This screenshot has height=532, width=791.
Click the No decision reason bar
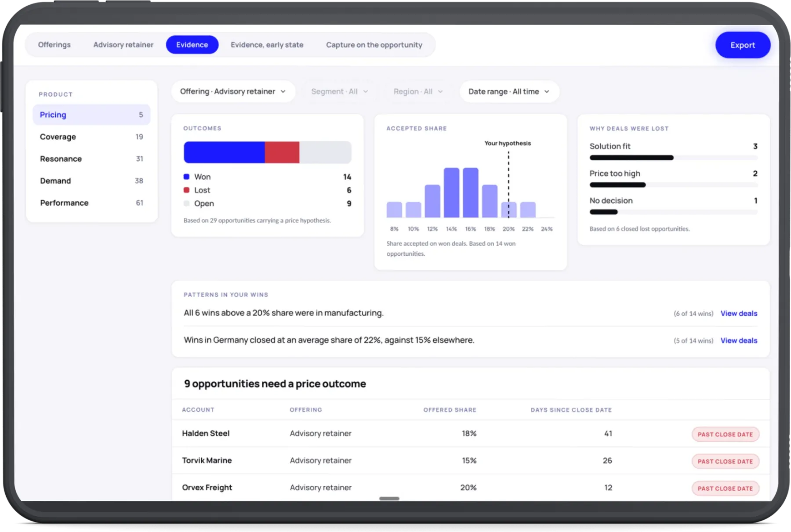click(x=673, y=212)
